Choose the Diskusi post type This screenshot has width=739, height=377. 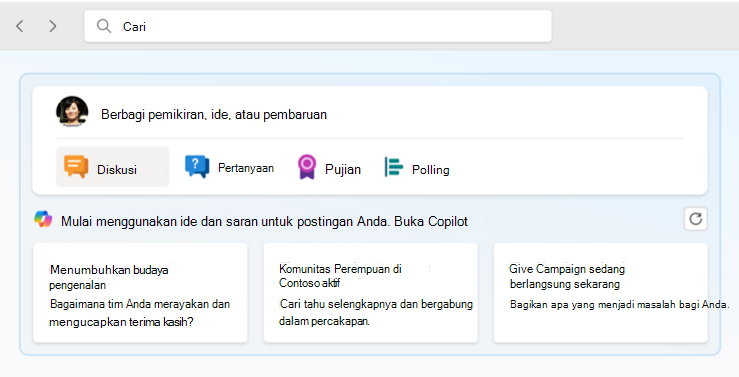113,167
